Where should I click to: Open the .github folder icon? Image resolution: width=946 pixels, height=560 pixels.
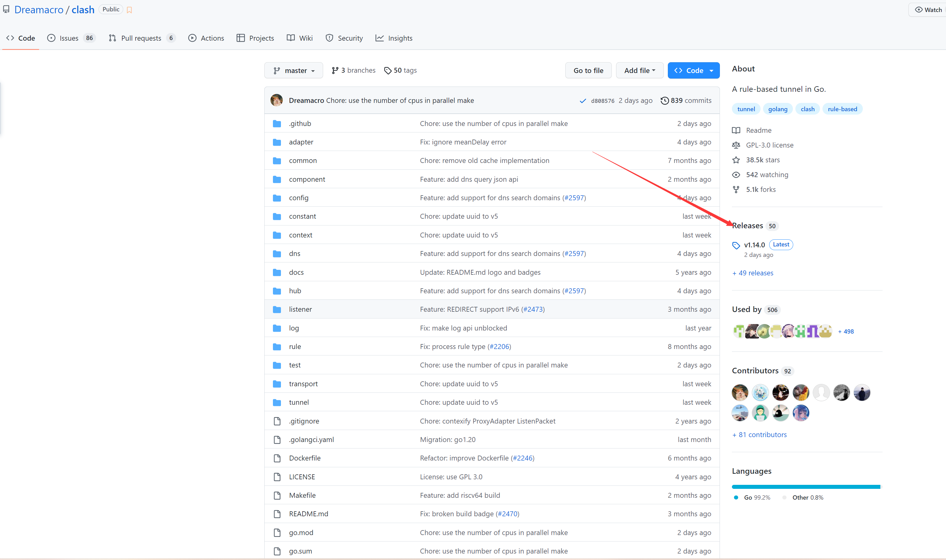(277, 124)
